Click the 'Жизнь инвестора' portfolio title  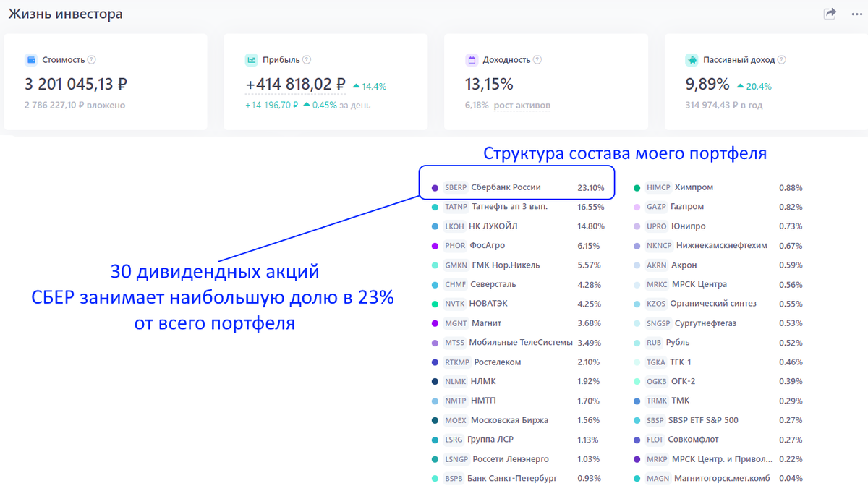click(x=65, y=14)
